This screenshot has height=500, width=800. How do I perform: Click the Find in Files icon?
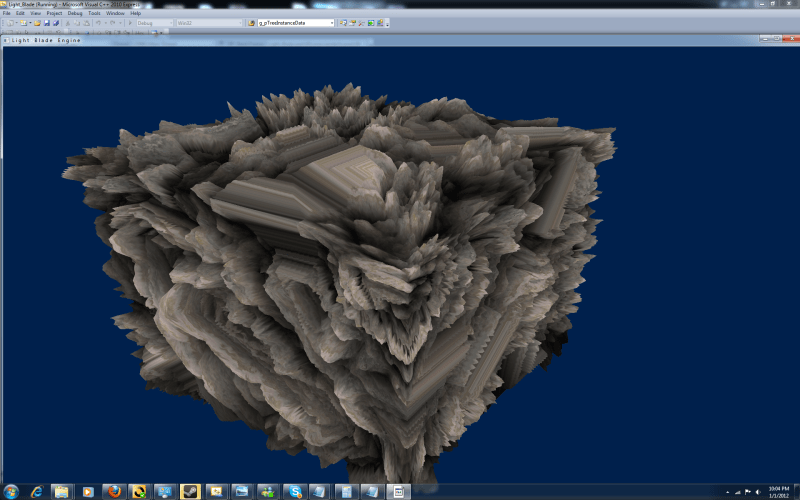click(250, 22)
